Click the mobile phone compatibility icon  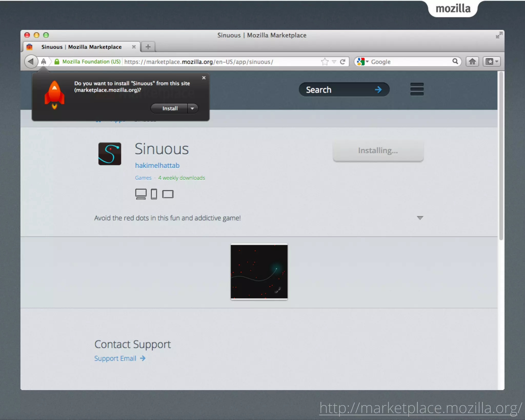pos(154,194)
